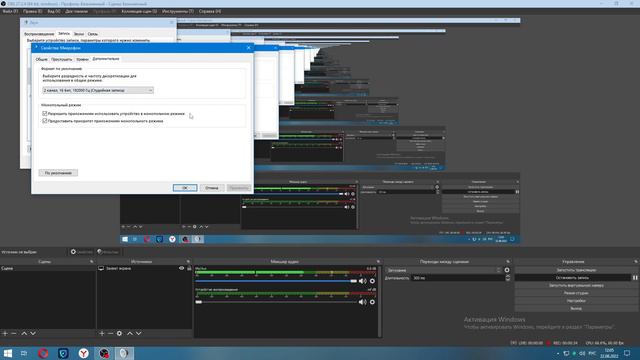The image size is (640, 360).
Task: Open Task View on the taskbar
Action: [x=24, y=353]
